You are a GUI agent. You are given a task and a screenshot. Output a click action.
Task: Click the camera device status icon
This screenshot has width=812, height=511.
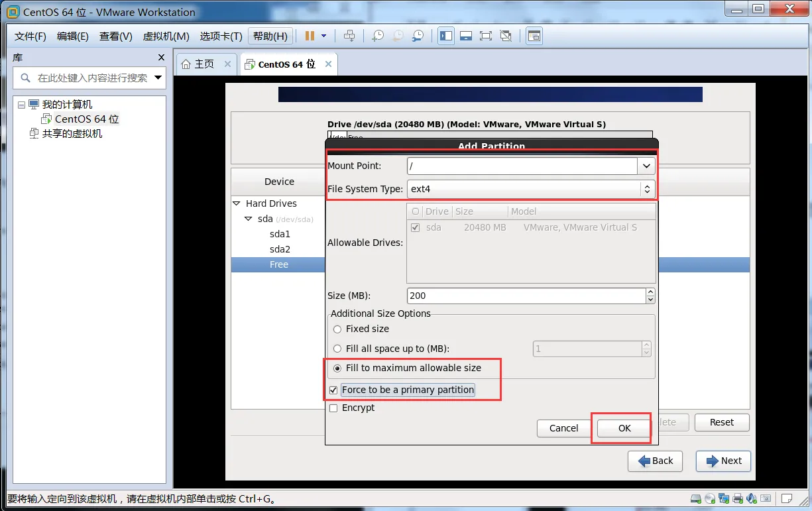point(766,498)
